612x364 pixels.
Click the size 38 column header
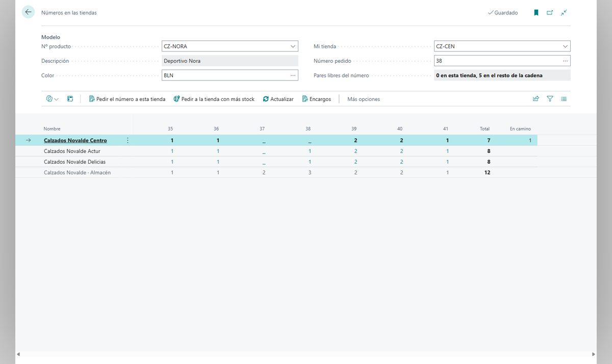(x=308, y=129)
